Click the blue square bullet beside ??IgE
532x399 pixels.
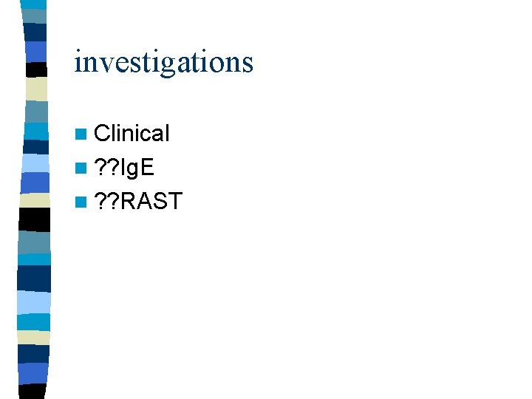81,168
